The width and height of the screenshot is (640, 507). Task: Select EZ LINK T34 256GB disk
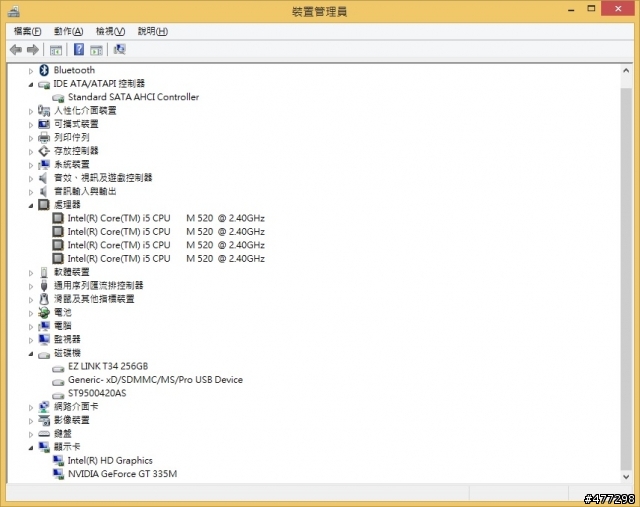pyautogui.click(x=108, y=366)
